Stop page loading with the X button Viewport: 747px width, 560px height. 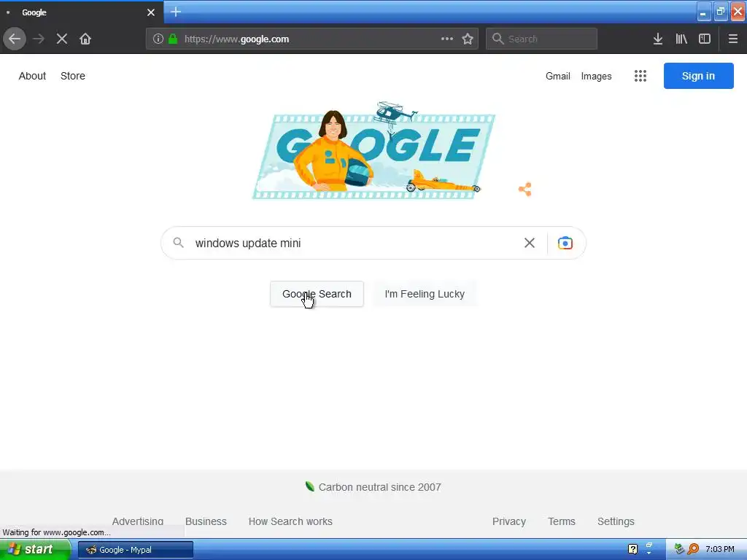pyautogui.click(x=62, y=39)
